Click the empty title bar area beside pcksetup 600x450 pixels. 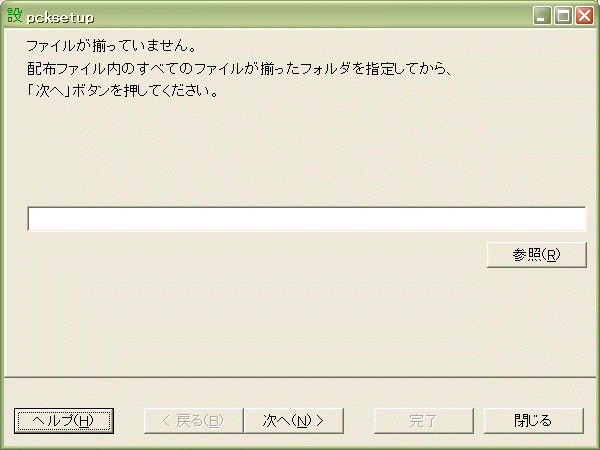[306, 16]
